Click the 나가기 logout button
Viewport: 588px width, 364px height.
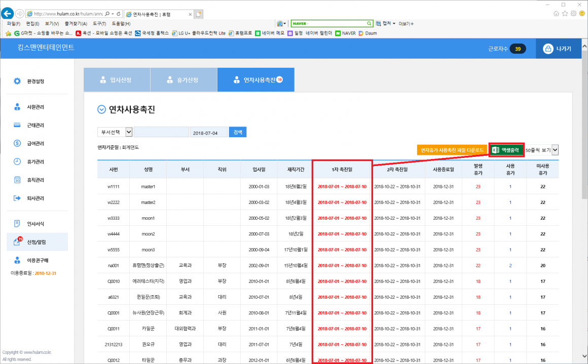(557, 49)
